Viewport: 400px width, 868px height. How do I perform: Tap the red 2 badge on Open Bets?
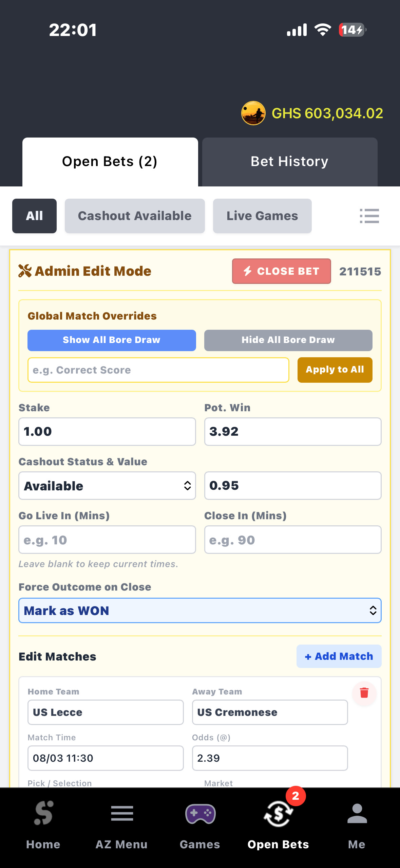point(296,796)
